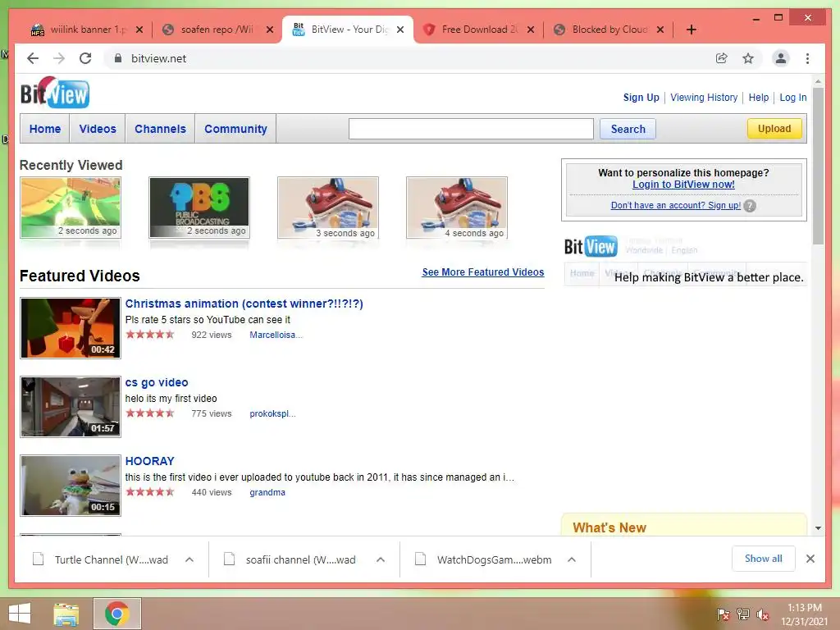
Task: Click Don't have an account Sign up link
Action: point(676,205)
